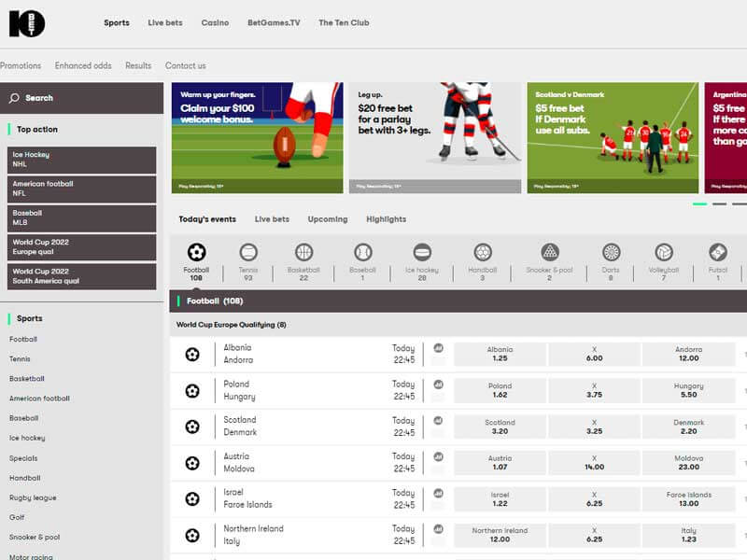
Task: Open stats icon for Israel vs Faroe Islands
Action: [x=438, y=493]
